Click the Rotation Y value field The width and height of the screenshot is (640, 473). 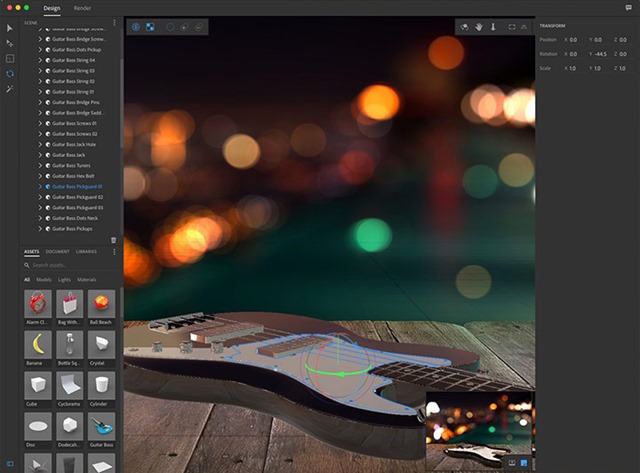tap(600, 54)
